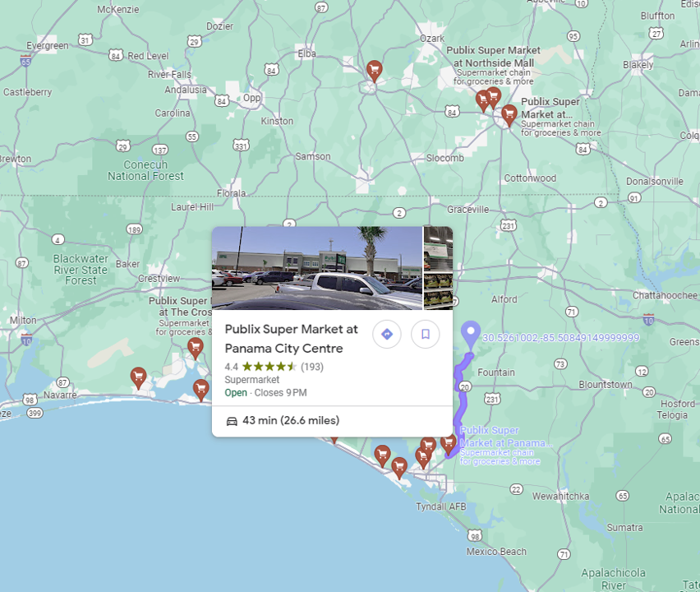Viewport: 700px width, 592px height.
Task: Click the Donalsonville label
Action: 655,182
